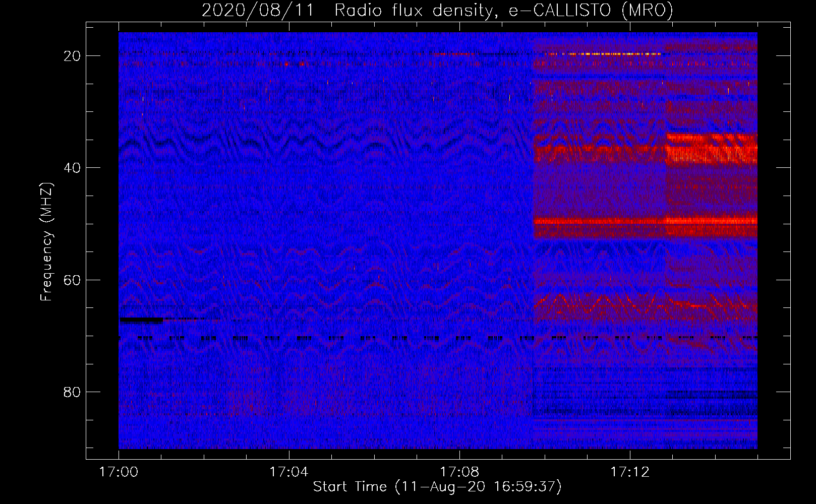Select the '17:04' time axis label
This screenshot has width=816, height=504.
pyautogui.click(x=289, y=472)
